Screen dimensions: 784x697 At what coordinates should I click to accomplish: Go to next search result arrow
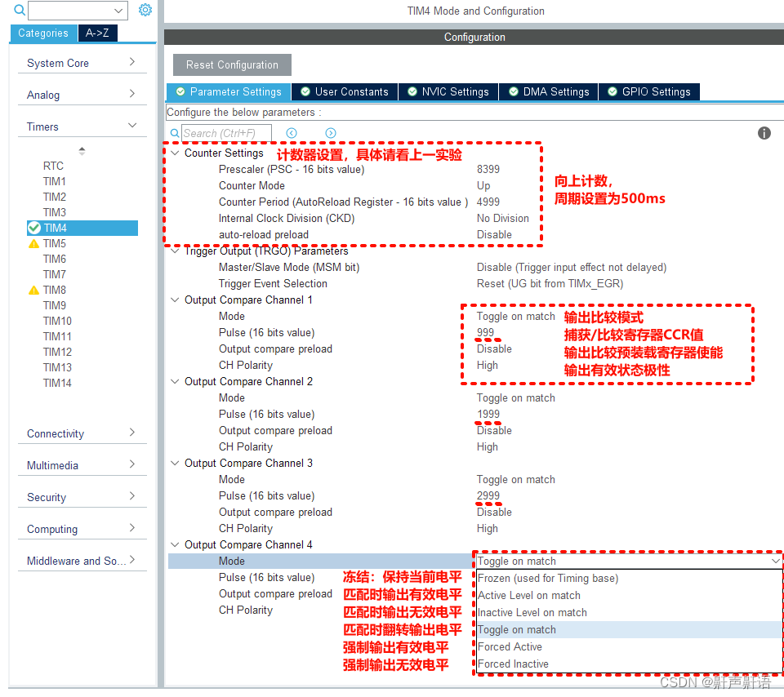pos(331,133)
